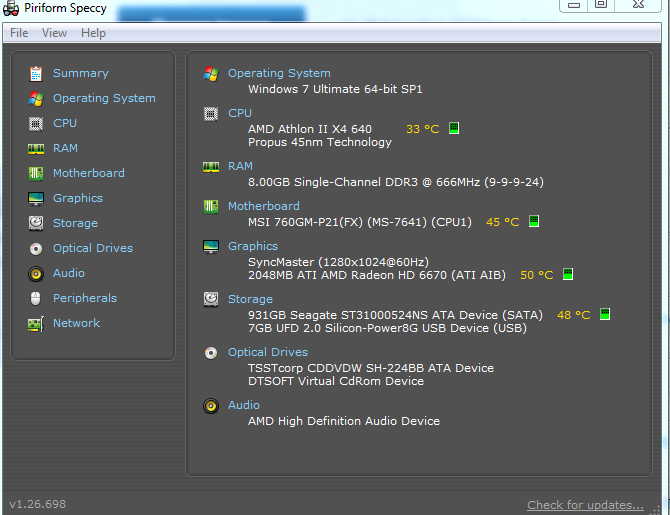This screenshot has height=515, width=670.
Task: Click text Propus 45nm Technology
Action: (320, 143)
